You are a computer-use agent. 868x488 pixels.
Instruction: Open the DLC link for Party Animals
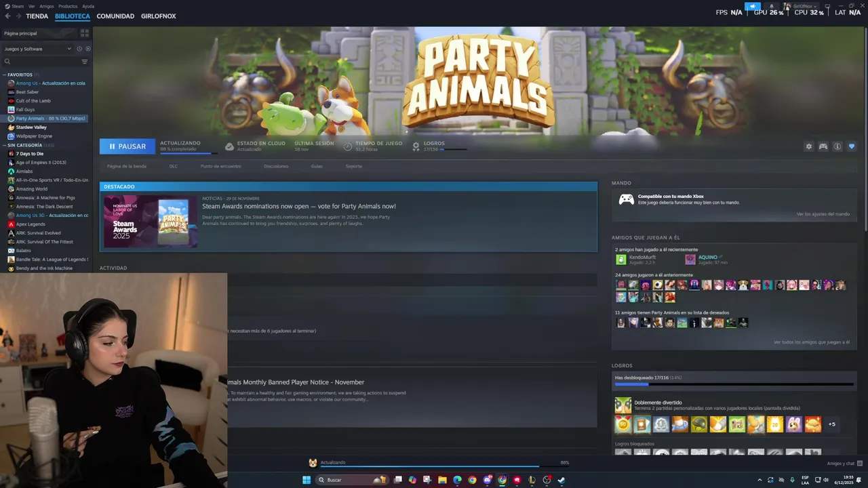[174, 166]
